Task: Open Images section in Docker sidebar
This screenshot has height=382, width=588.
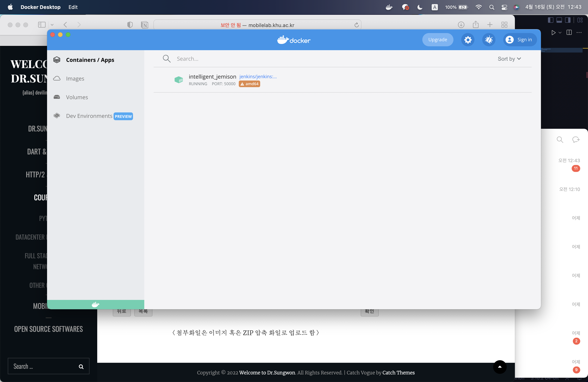Action: pos(75,79)
